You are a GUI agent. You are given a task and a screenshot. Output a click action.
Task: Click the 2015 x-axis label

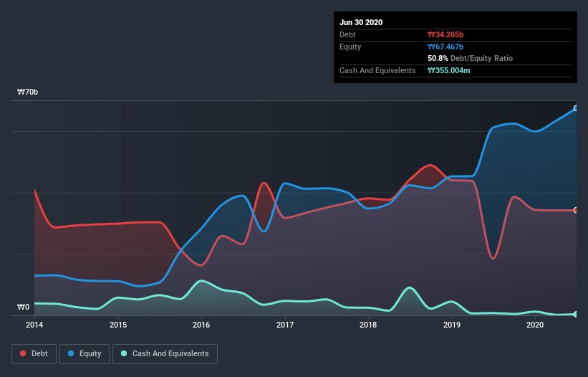[x=118, y=325]
